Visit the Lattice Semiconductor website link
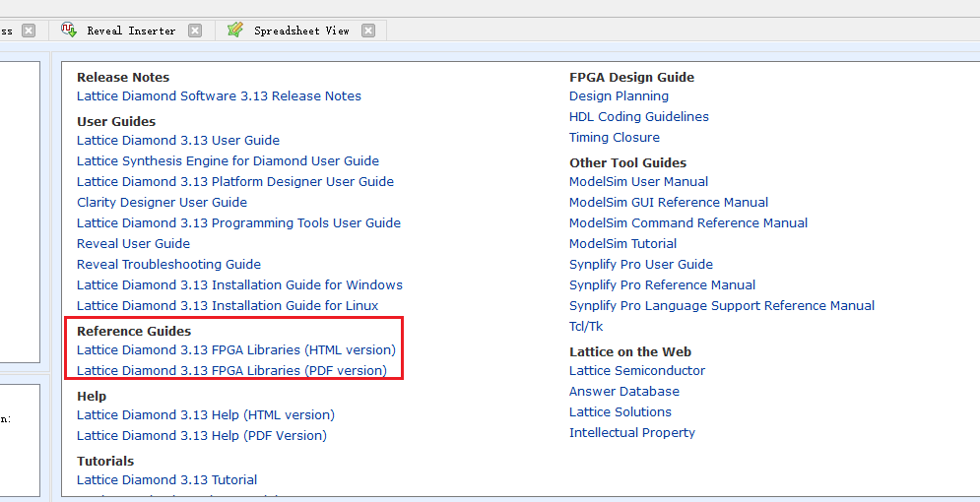Image resolution: width=980 pixels, height=502 pixels. pyautogui.click(x=637, y=370)
